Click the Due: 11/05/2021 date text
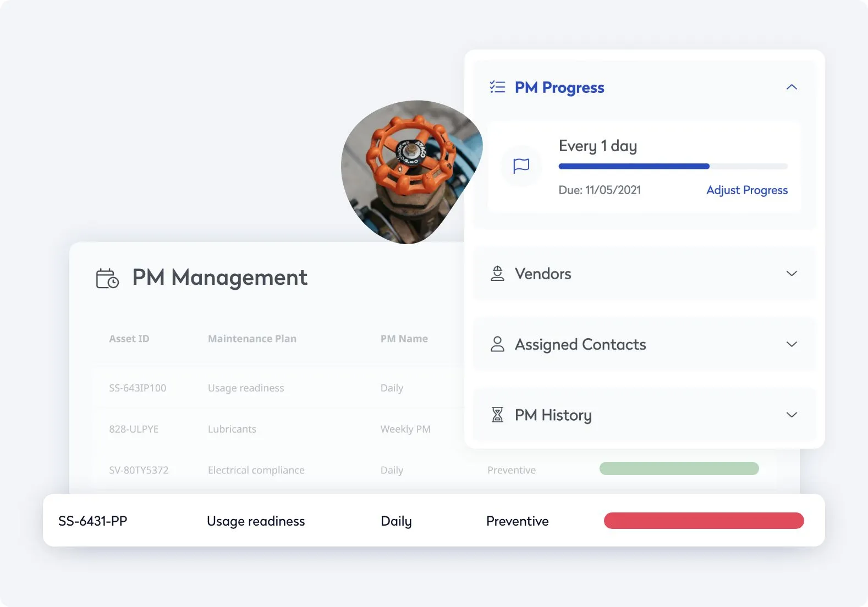The width and height of the screenshot is (868, 607). (600, 190)
